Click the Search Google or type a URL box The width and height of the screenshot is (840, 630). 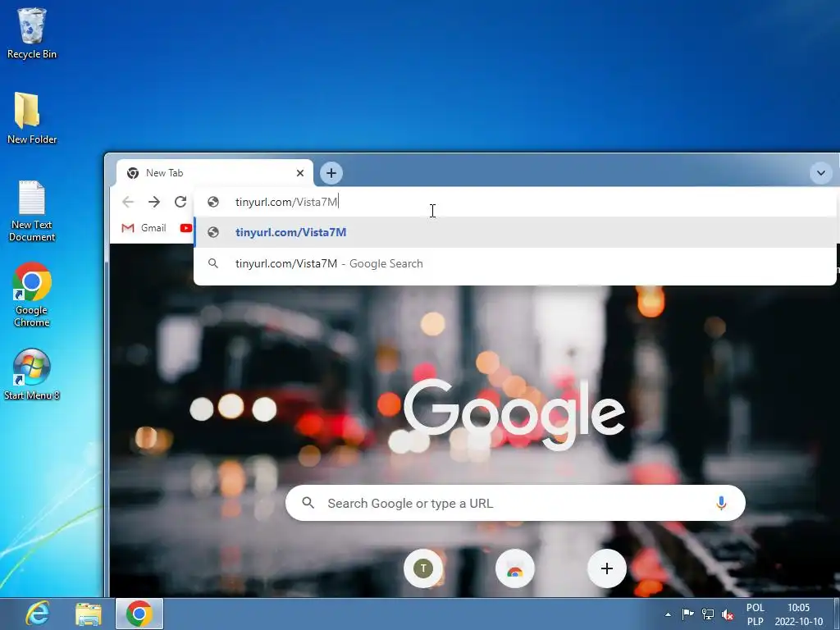(x=515, y=503)
